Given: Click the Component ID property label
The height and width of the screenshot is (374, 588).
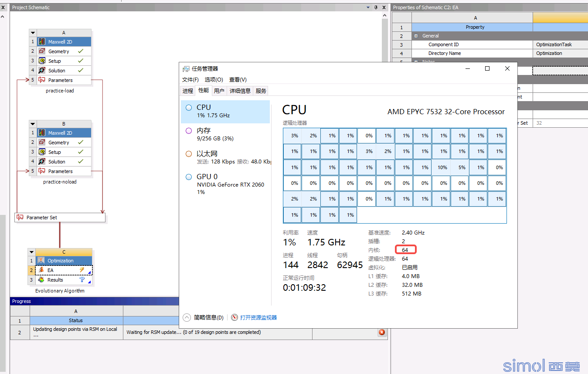Looking at the screenshot, I should [443, 44].
